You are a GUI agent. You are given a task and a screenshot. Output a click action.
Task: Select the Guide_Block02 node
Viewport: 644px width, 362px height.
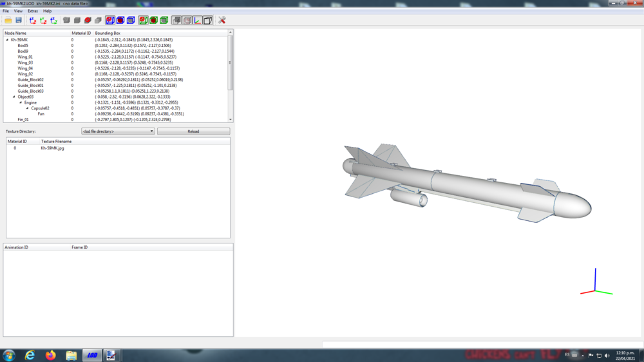(30, 80)
